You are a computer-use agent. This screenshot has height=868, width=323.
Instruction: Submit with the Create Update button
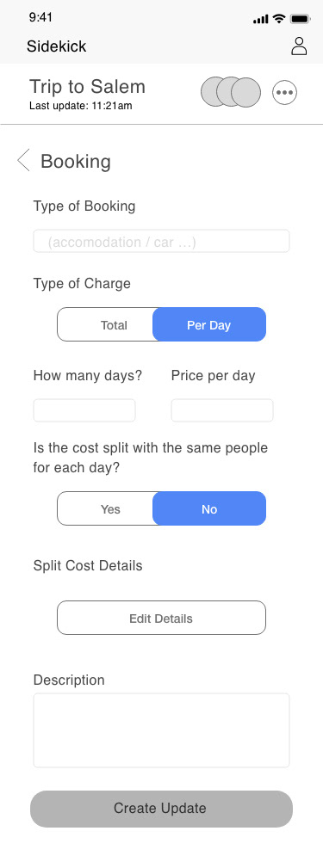coord(161,809)
